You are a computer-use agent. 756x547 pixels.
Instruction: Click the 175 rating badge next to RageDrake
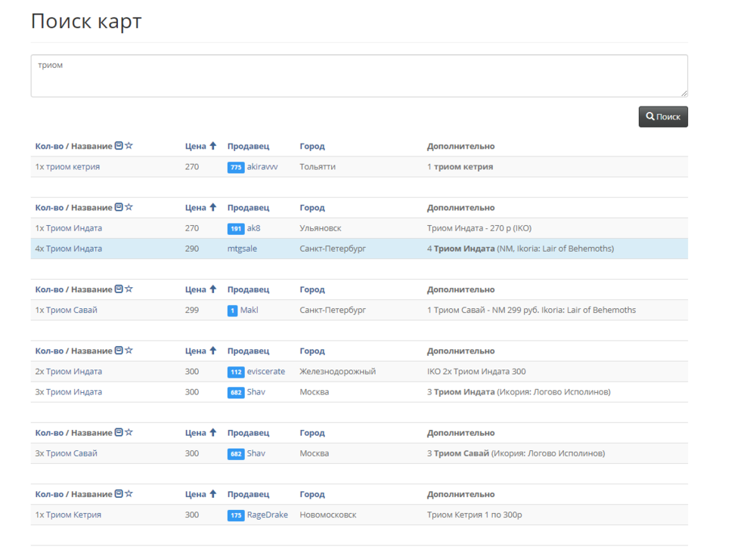point(235,515)
